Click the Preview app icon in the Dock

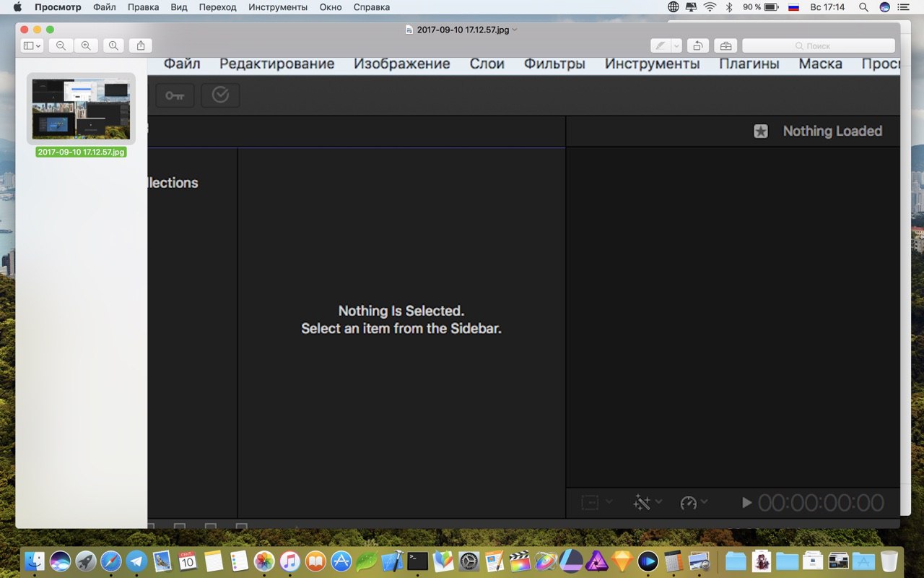point(699,561)
